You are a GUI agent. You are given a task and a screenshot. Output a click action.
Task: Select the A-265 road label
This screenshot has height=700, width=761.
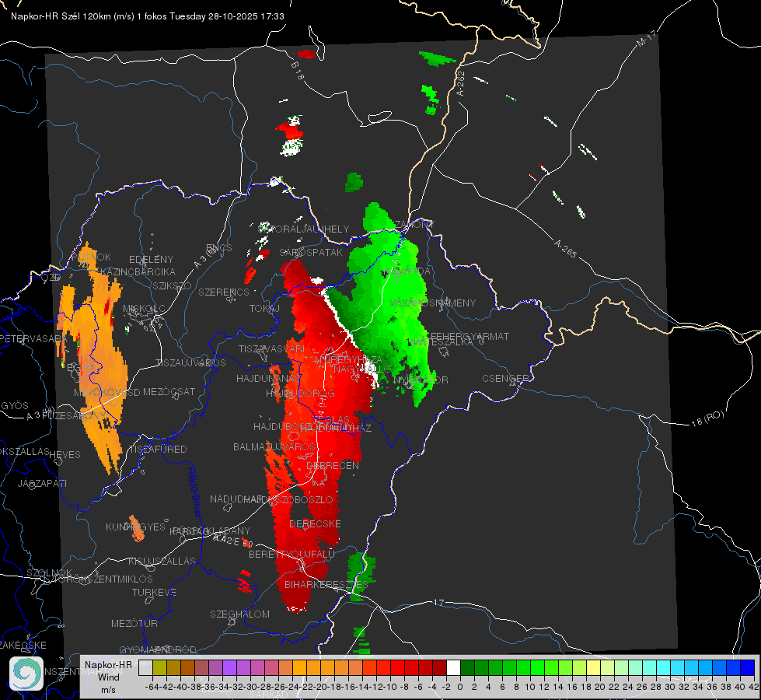[565, 248]
